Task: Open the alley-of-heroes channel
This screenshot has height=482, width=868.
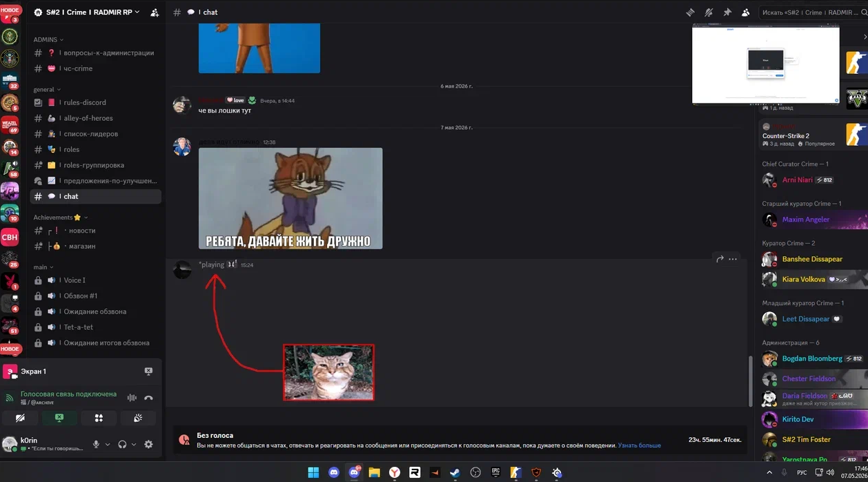Action: click(x=96, y=118)
